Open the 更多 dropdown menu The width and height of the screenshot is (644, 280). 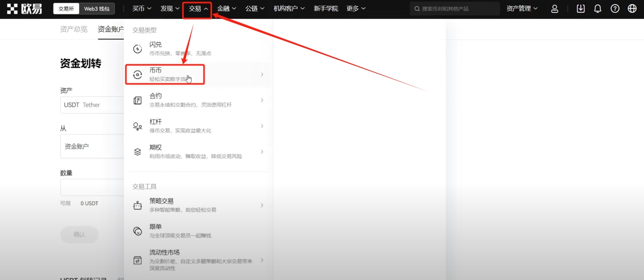click(356, 9)
